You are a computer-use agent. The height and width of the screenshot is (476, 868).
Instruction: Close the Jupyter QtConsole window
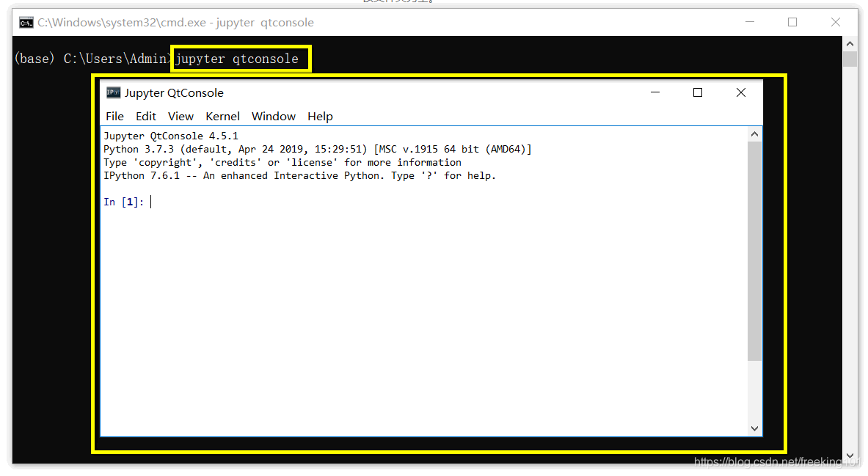pos(740,92)
